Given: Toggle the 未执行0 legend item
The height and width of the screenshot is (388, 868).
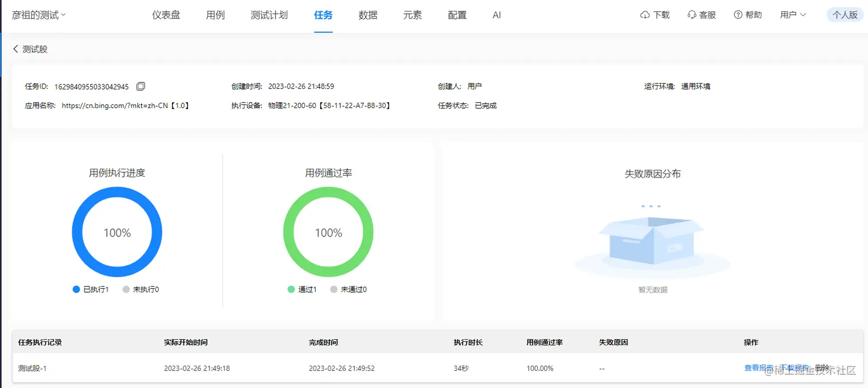Looking at the screenshot, I should click(x=141, y=289).
